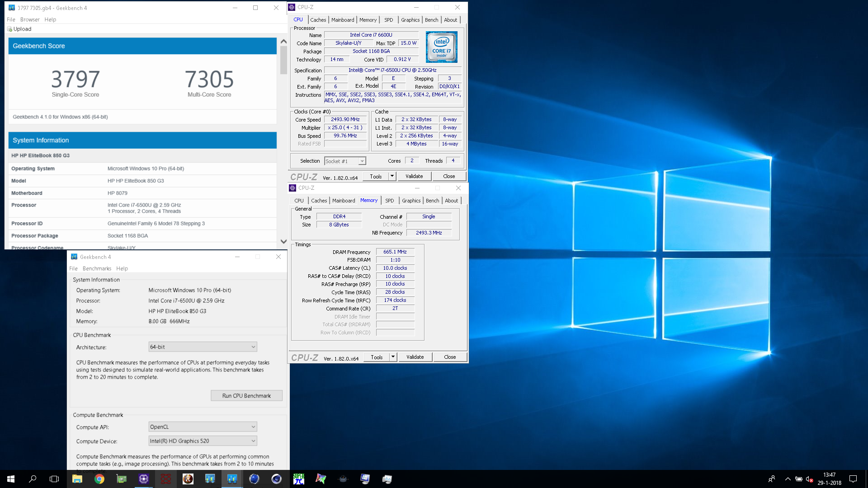Open Cinebench sphere icon on taskbar
The image size is (868, 488).
pyautogui.click(x=277, y=479)
